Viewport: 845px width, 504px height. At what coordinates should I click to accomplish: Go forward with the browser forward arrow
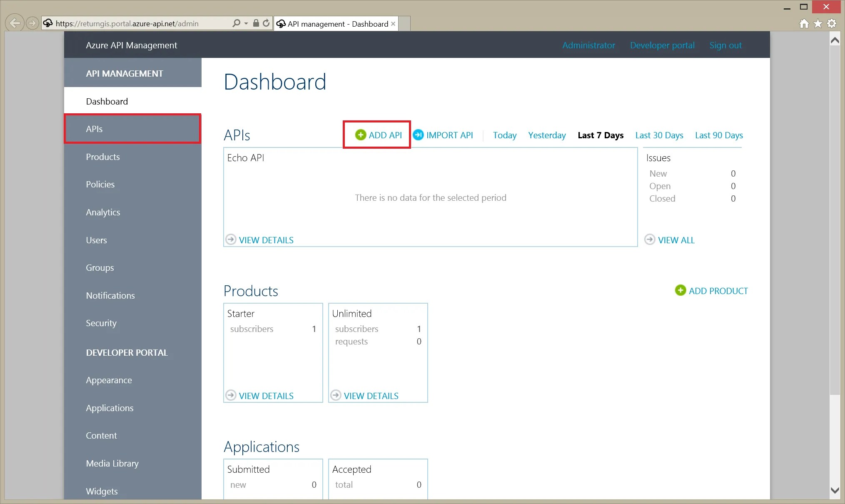coord(32,23)
